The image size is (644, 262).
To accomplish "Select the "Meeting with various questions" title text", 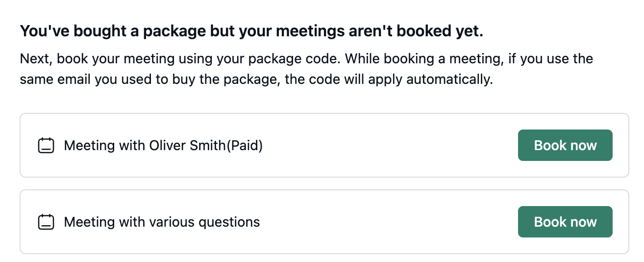I will click(x=162, y=222).
